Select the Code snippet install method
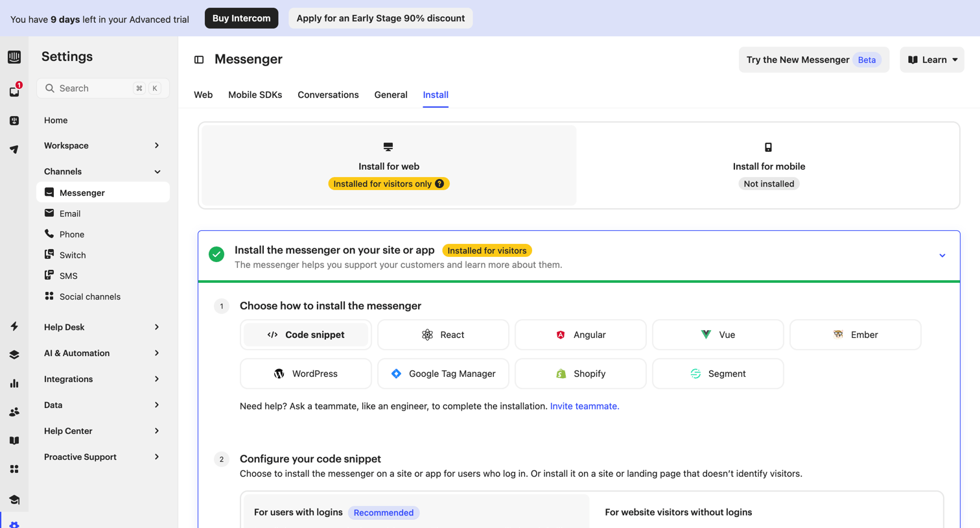Screen dimensions: 980x528 [306, 335]
